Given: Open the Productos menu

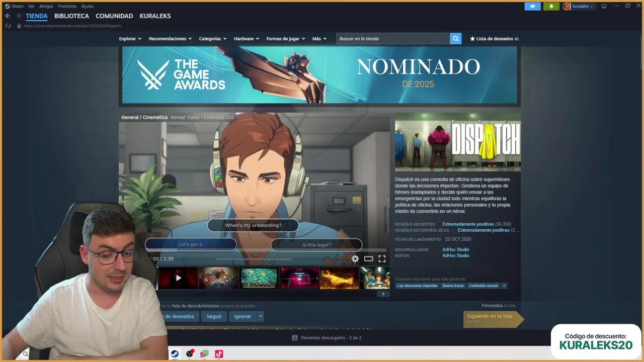Looking at the screenshot, I should pyautogui.click(x=67, y=6).
